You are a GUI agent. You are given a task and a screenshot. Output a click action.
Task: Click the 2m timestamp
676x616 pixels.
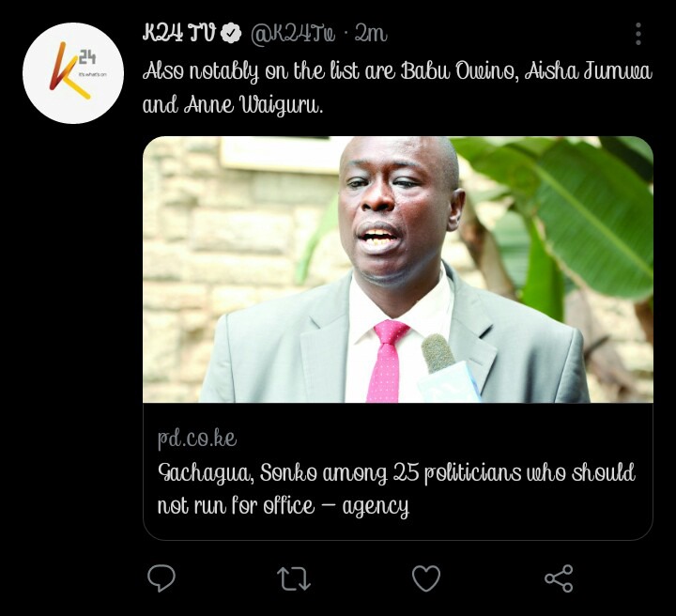[371, 33]
